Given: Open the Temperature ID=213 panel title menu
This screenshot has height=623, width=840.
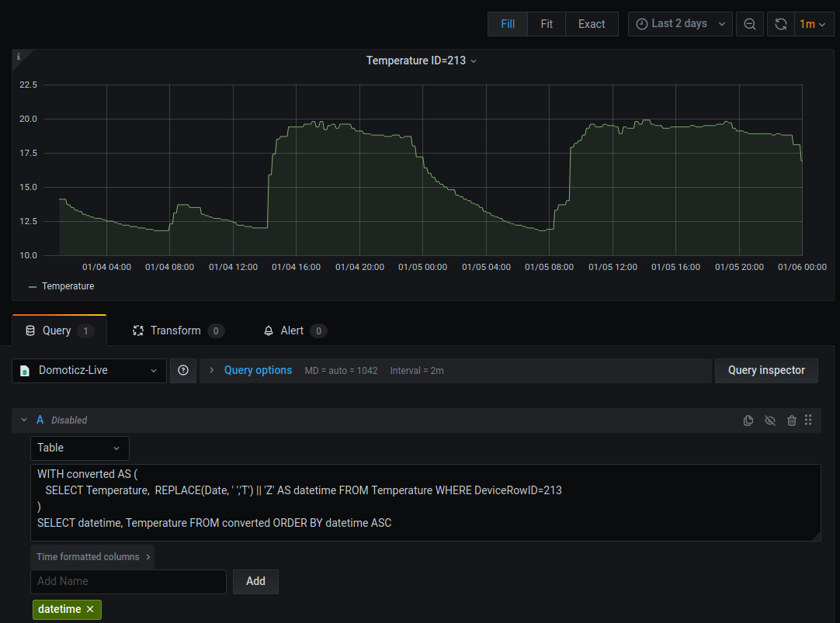Looking at the screenshot, I should [x=421, y=61].
